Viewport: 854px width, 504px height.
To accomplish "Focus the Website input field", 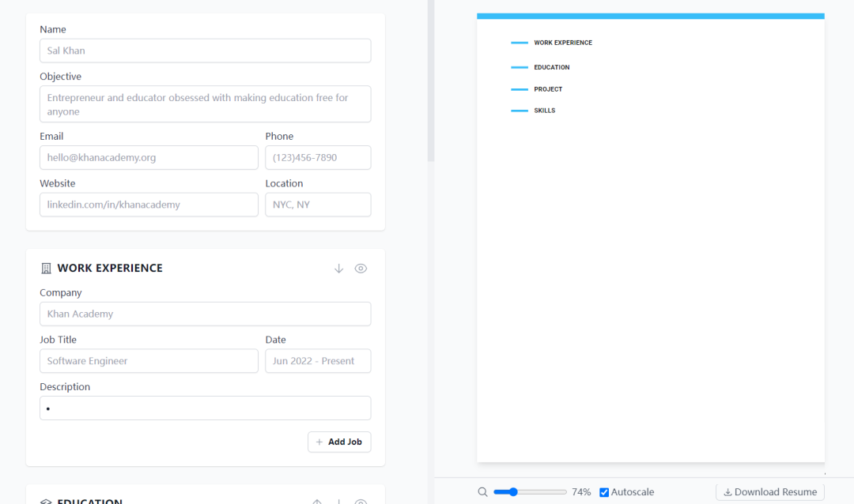I will pos(149,205).
